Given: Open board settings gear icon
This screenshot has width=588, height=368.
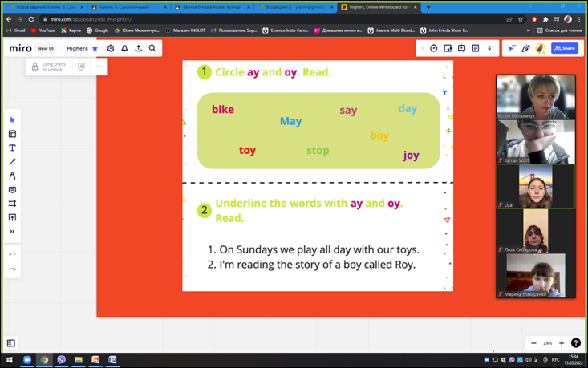Looking at the screenshot, I should 111,48.
